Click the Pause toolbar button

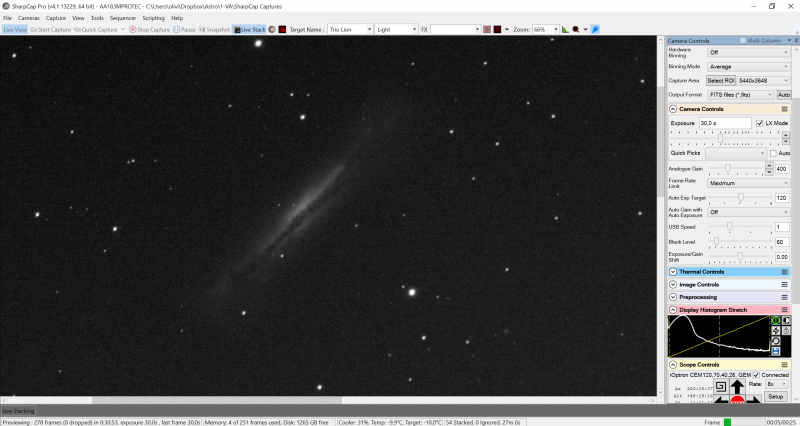pyautogui.click(x=184, y=30)
